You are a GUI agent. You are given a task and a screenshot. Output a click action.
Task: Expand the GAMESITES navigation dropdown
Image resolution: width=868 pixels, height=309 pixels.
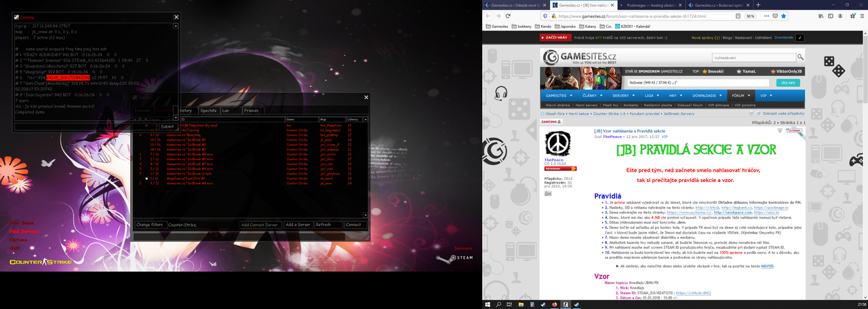click(559, 96)
